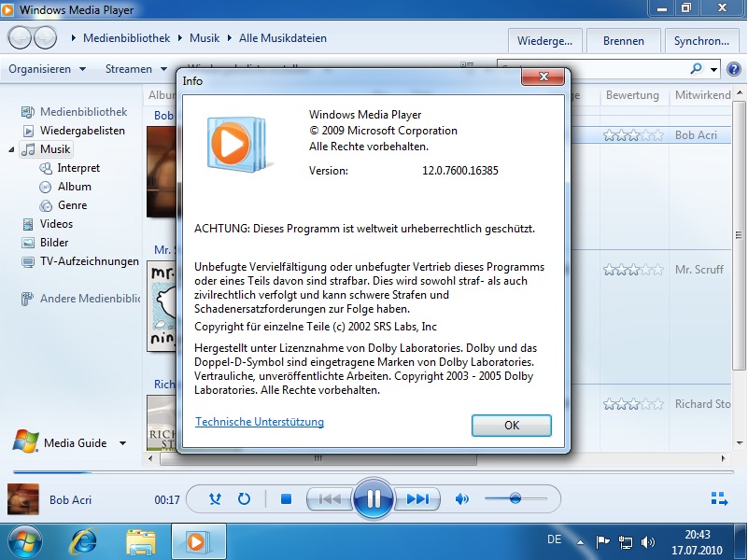
Task: Collapse the Musik tree node
Action: 12,149
